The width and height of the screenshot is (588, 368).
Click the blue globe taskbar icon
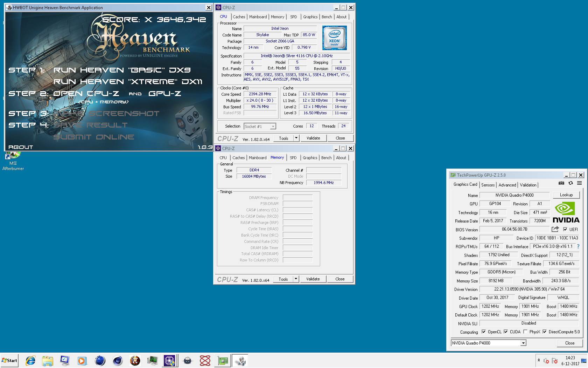pos(100,360)
